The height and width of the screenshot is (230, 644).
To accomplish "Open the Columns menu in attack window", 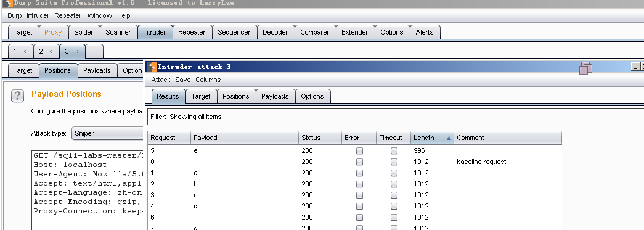I will pos(208,80).
